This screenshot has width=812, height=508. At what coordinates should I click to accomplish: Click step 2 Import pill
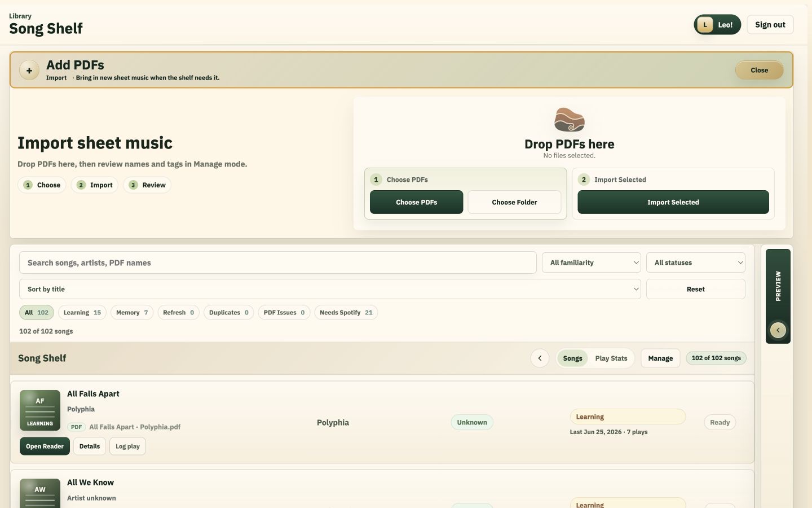coord(94,185)
